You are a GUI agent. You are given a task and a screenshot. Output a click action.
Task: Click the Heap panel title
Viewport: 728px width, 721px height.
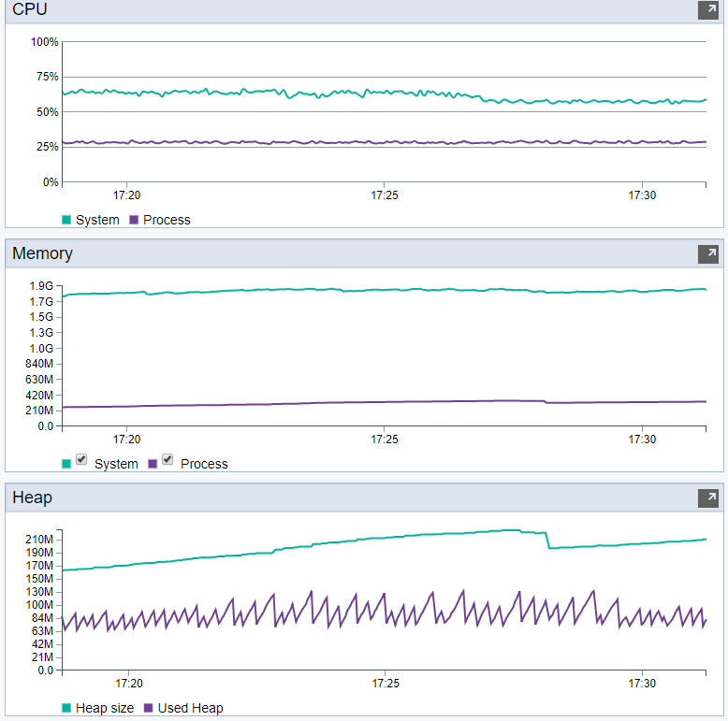coord(32,497)
